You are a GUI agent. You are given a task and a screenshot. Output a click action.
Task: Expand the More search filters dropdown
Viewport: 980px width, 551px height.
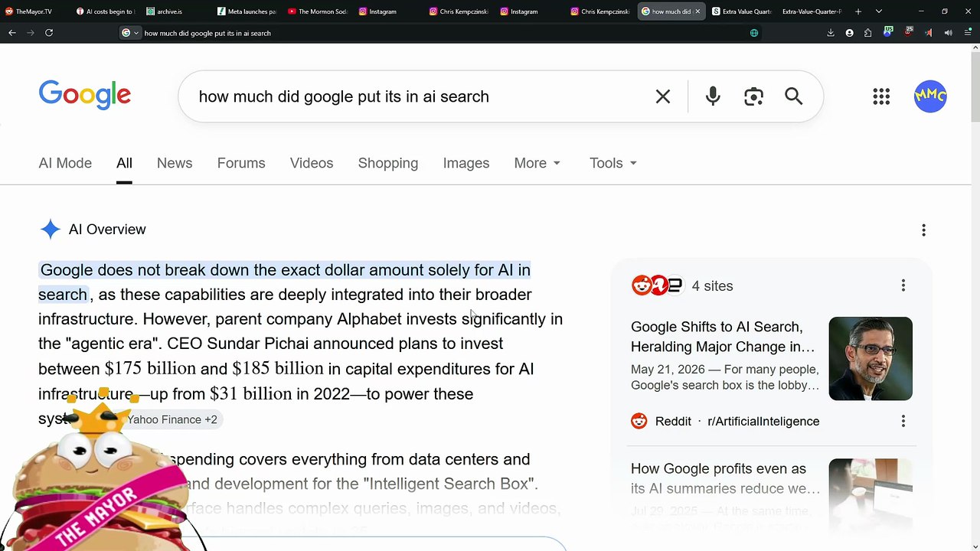coord(537,163)
